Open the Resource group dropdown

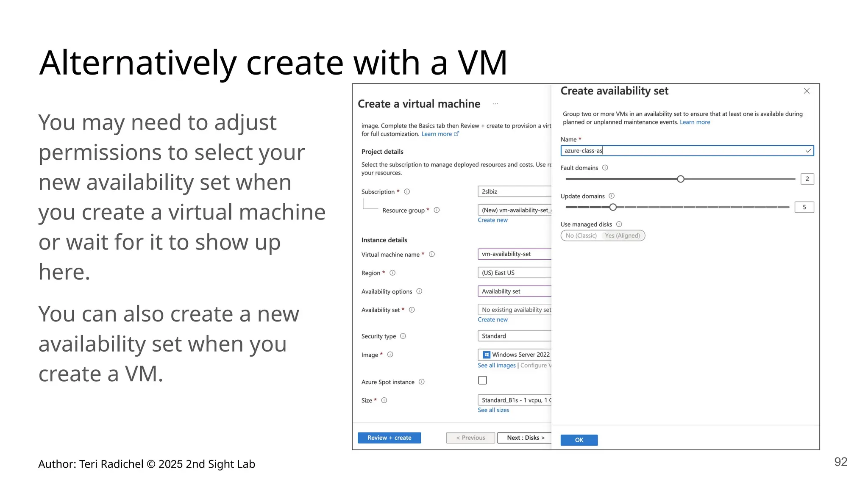click(x=515, y=210)
